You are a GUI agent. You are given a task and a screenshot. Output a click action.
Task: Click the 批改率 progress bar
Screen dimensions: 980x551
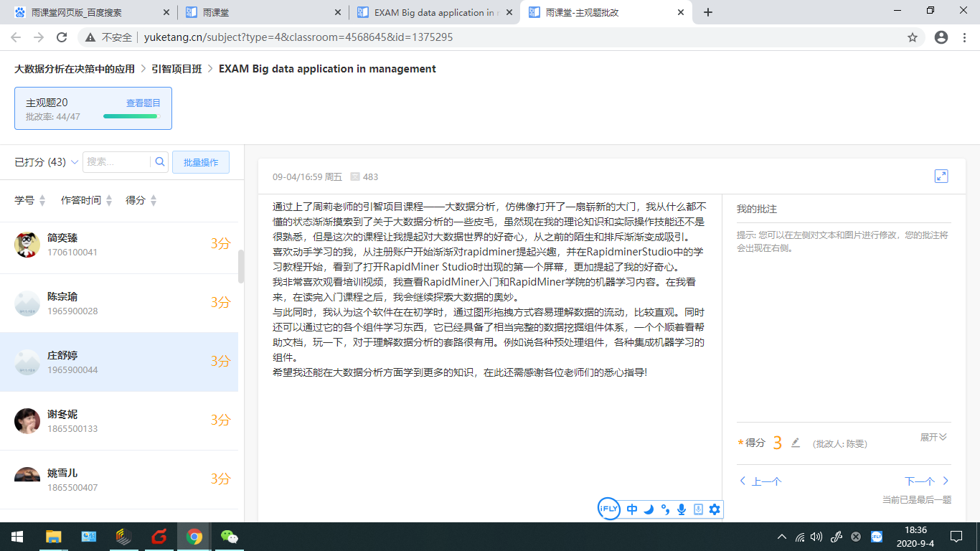click(131, 116)
